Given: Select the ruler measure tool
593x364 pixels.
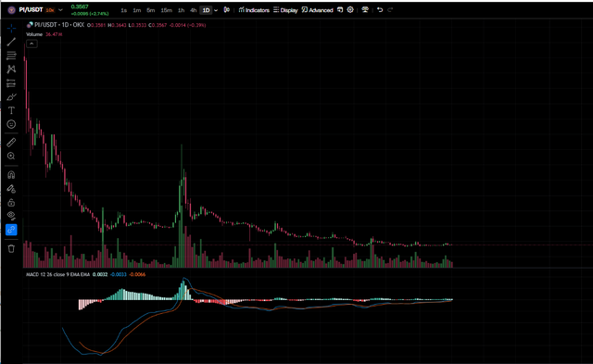Looking at the screenshot, I should tap(11, 142).
